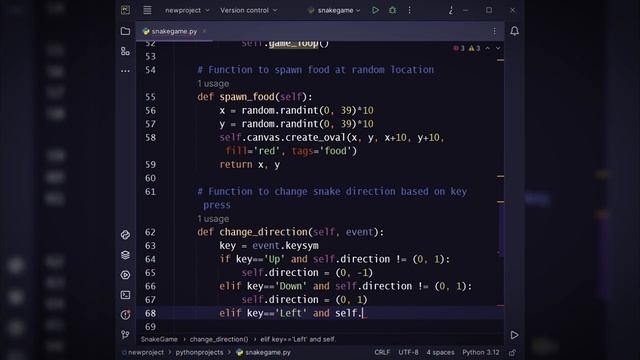Show the '1 usage' hint above change_direction

[213, 219]
